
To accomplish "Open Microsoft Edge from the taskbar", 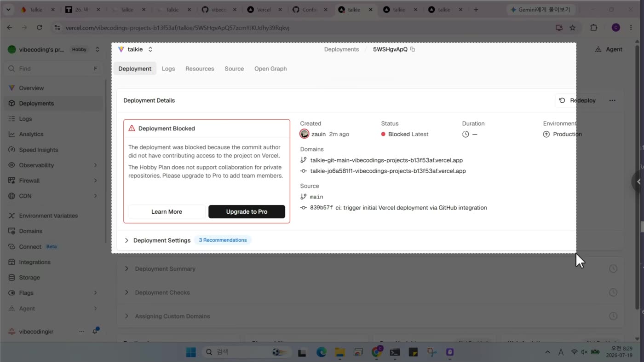I will pos(321,352).
